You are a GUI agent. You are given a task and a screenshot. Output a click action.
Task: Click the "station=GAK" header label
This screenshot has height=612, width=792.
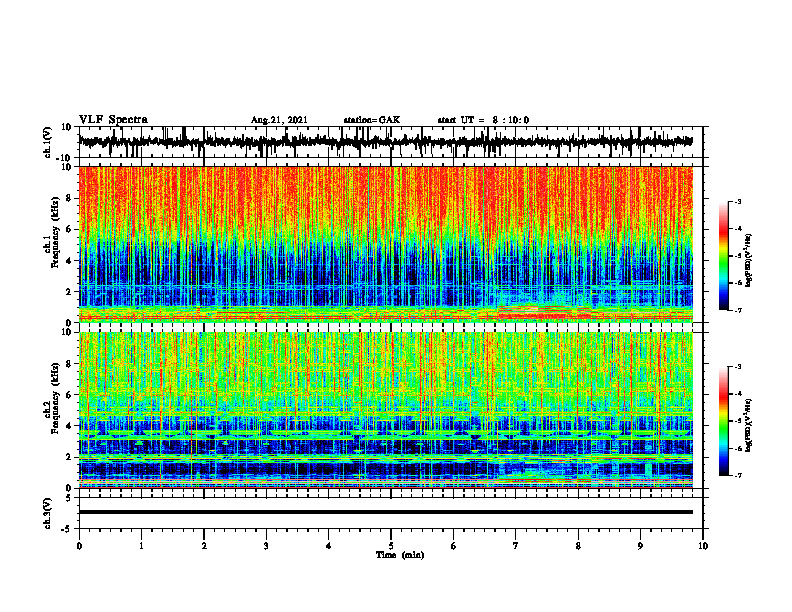tap(372, 120)
